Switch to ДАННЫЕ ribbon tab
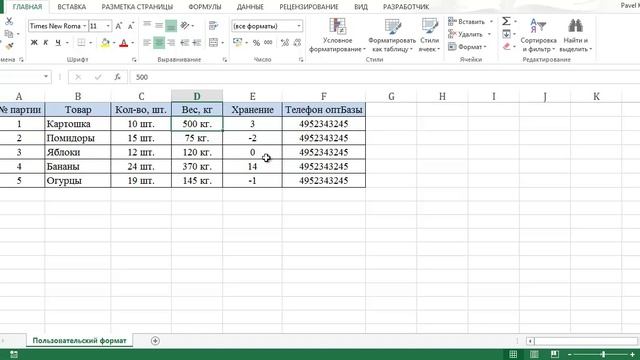Screen dimensions: 640x360 click(x=250, y=7)
